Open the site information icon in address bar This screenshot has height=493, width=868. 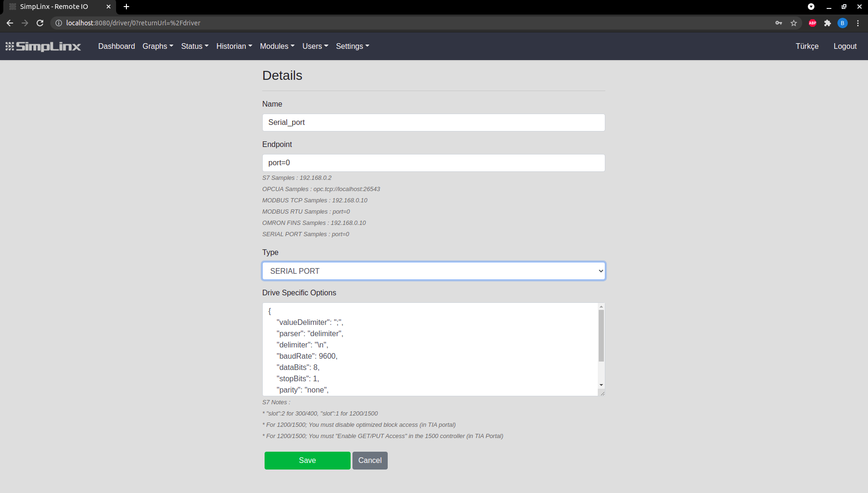(x=59, y=23)
